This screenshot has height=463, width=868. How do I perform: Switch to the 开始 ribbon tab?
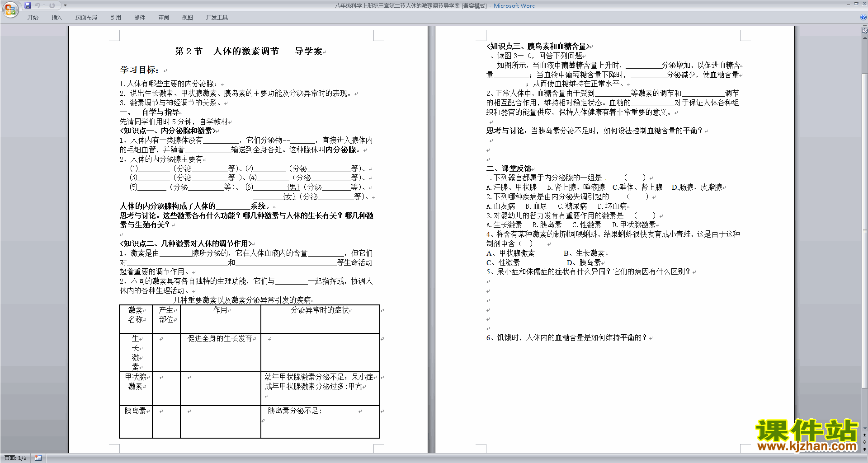click(33, 17)
